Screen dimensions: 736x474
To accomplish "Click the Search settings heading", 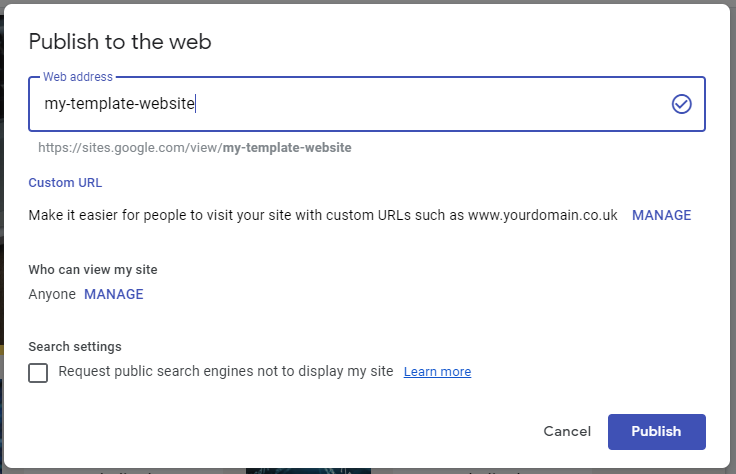I will [75, 347].
